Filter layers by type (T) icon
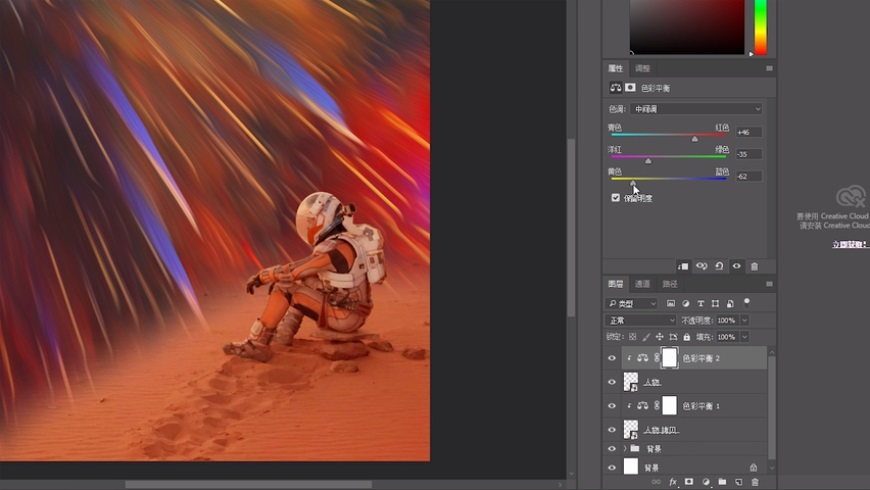This screenshot has height=490, width=870. point(701,304)
